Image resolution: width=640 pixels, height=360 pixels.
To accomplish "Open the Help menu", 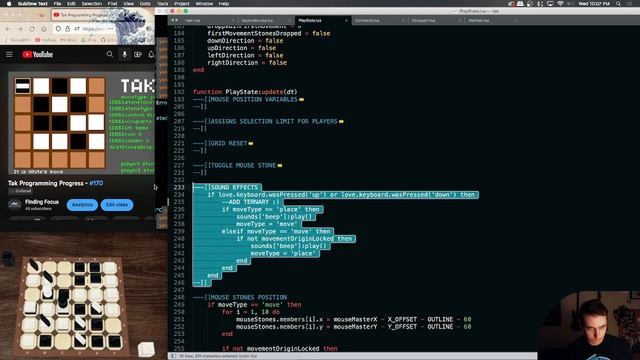I will click(224, 4).
